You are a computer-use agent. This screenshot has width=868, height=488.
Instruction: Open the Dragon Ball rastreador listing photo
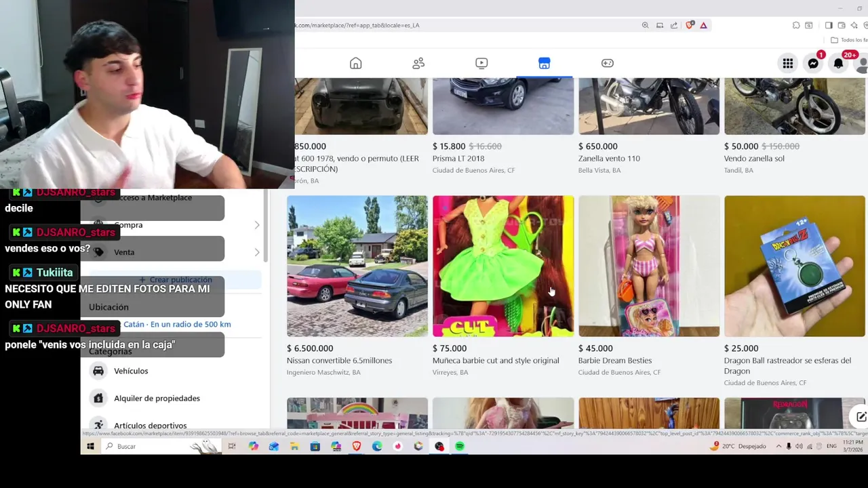coord(795,266)
